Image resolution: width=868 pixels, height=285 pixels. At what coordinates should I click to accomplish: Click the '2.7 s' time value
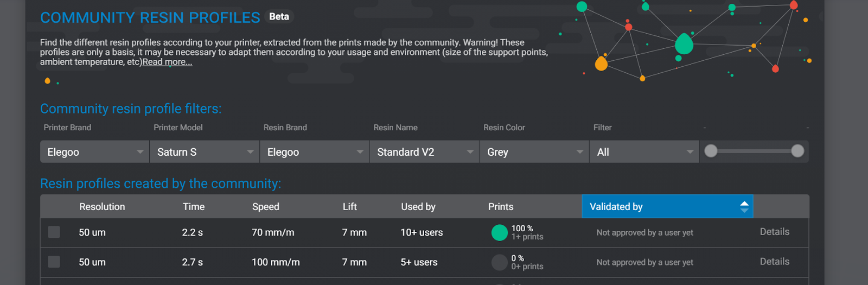(x=192, y=262)
